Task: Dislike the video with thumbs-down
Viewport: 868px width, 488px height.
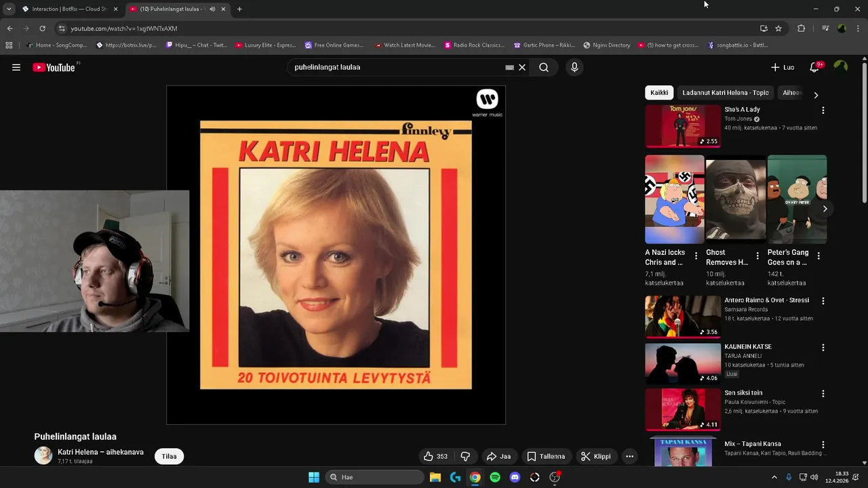Action: click(x=465, y=456)
